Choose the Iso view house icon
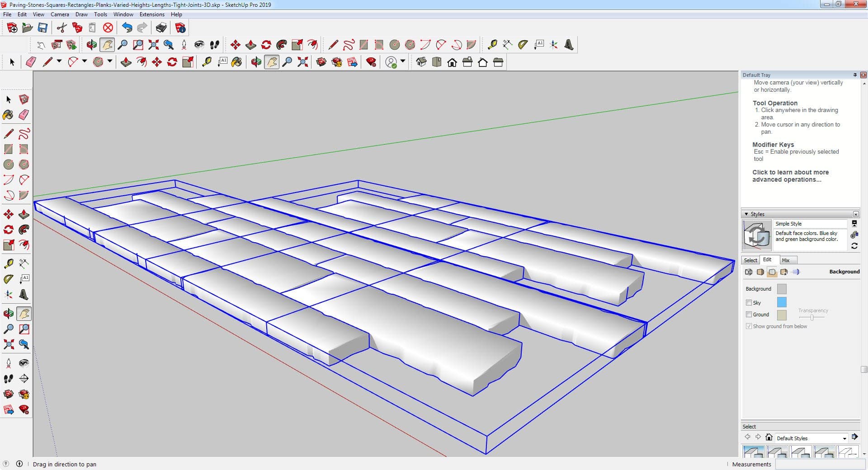868x470 pixels. pyautogui.click(x=421, y=62)
